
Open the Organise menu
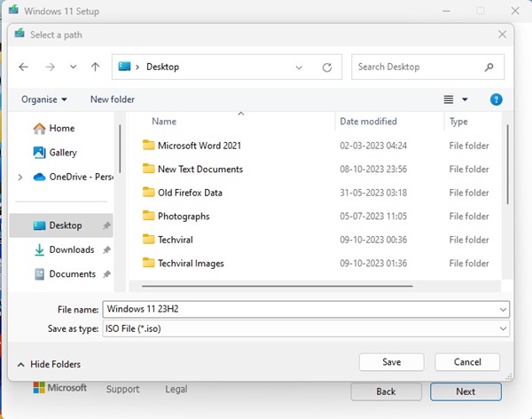pyautogui.click(x=43, y=99)
